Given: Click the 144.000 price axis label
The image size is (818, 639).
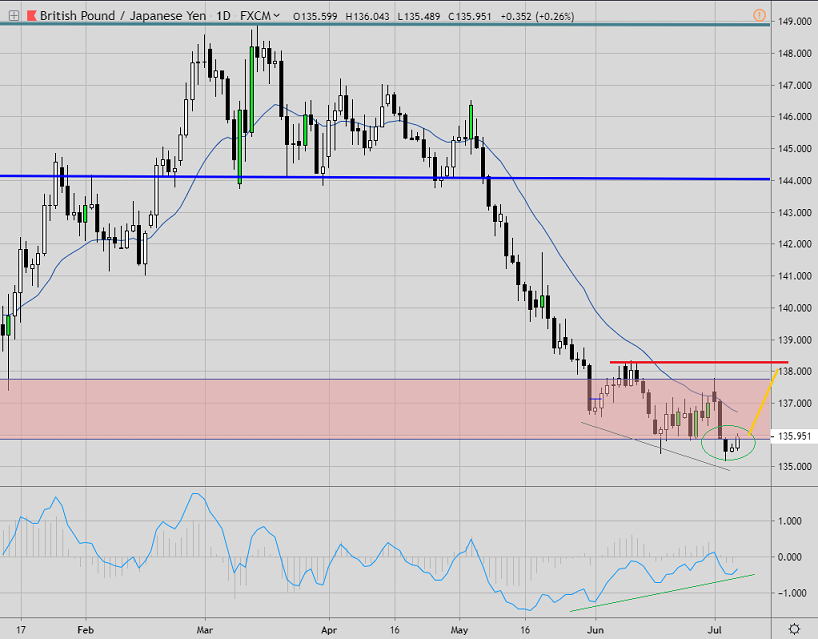Looking at the screenshot, I should pos(795,180).
